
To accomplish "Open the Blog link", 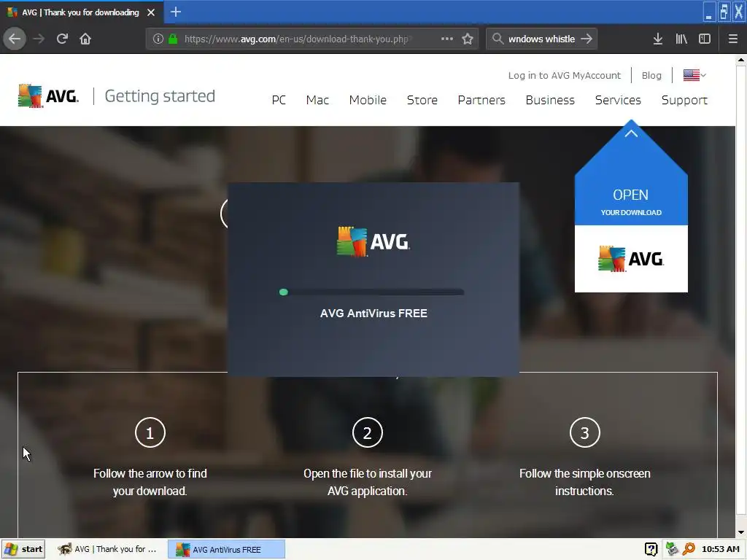I will coord(651,75).
